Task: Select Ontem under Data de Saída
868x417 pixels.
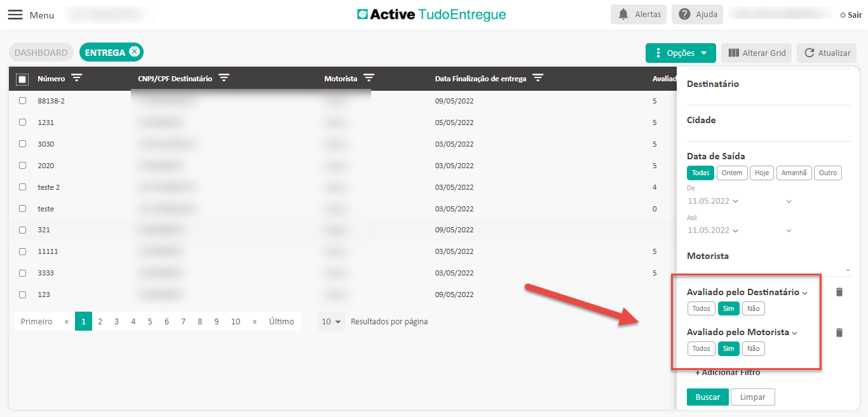Action: tap(732, 173)
